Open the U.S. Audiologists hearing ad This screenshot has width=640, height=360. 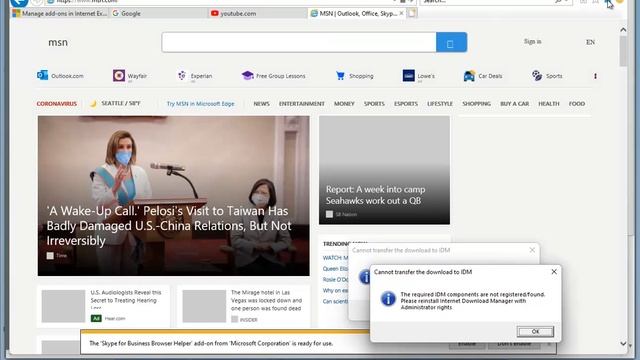pyautogui.click(x=103, y=306)
